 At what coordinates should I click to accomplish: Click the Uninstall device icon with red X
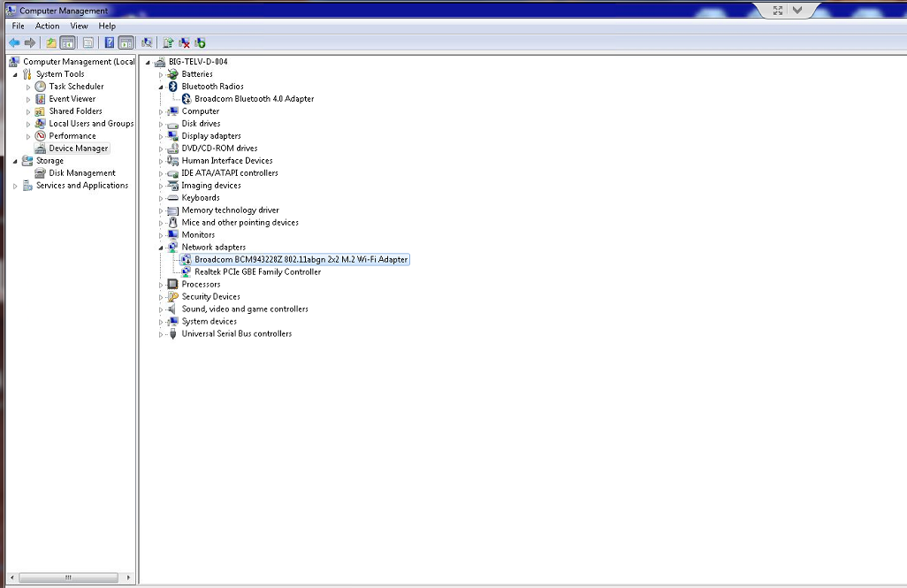point(184,42)
